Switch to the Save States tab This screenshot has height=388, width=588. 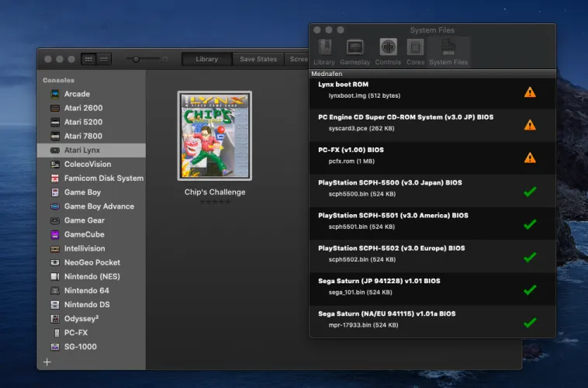pyautogui.click(x=258, y=59)
